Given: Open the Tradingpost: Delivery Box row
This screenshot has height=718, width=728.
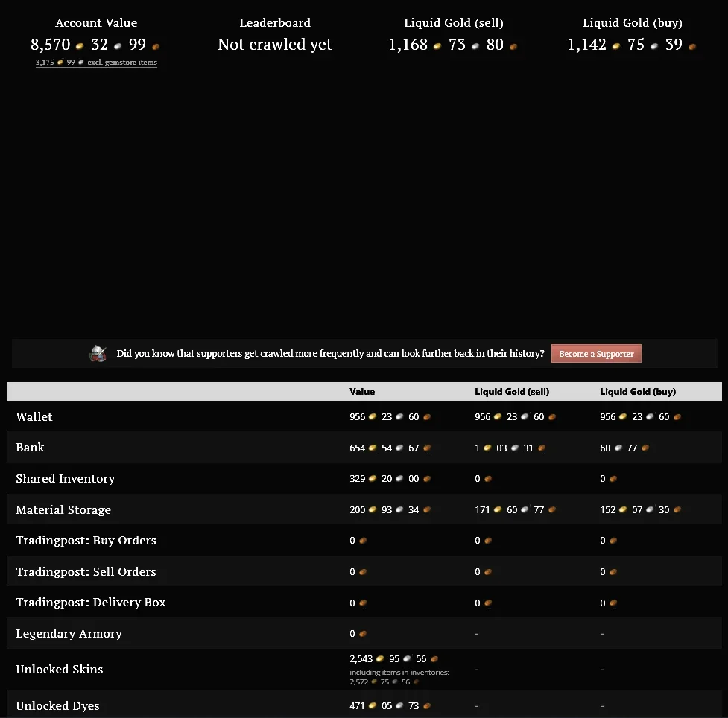Looking at the screenshot, I should (x=364, y=603).
